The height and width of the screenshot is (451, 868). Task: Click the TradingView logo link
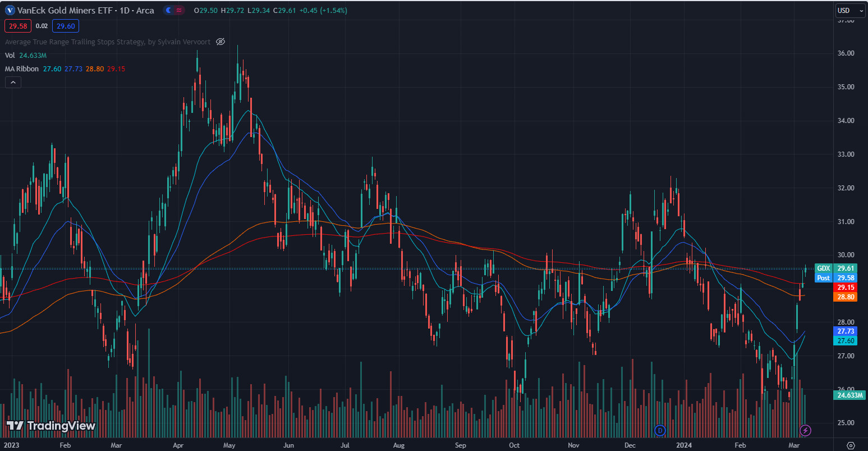[x=51, y=426]
